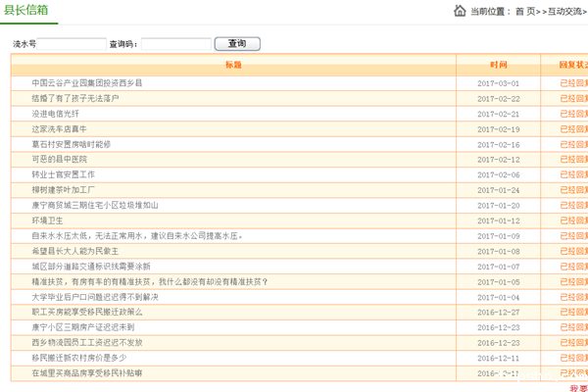The width and height of the screenshot is (588, 392).
Task: Focus the 流水号 input field
Action: click(x=73, y=45)
